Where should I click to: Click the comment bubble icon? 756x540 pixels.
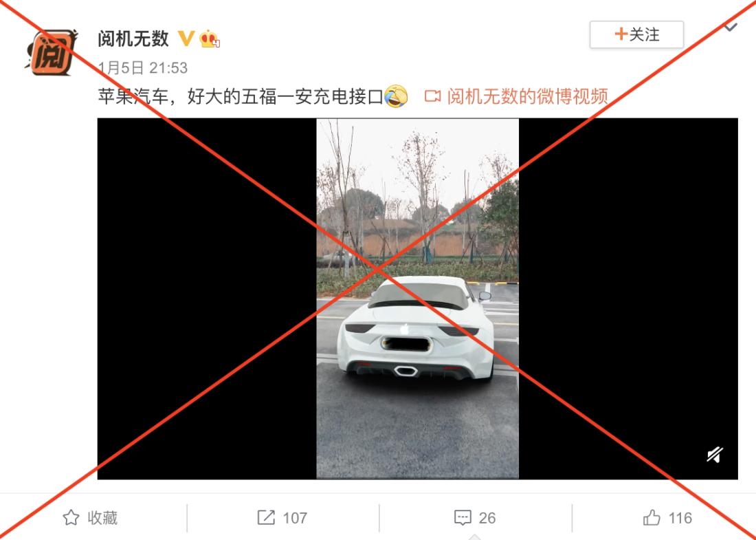(463, 518)
